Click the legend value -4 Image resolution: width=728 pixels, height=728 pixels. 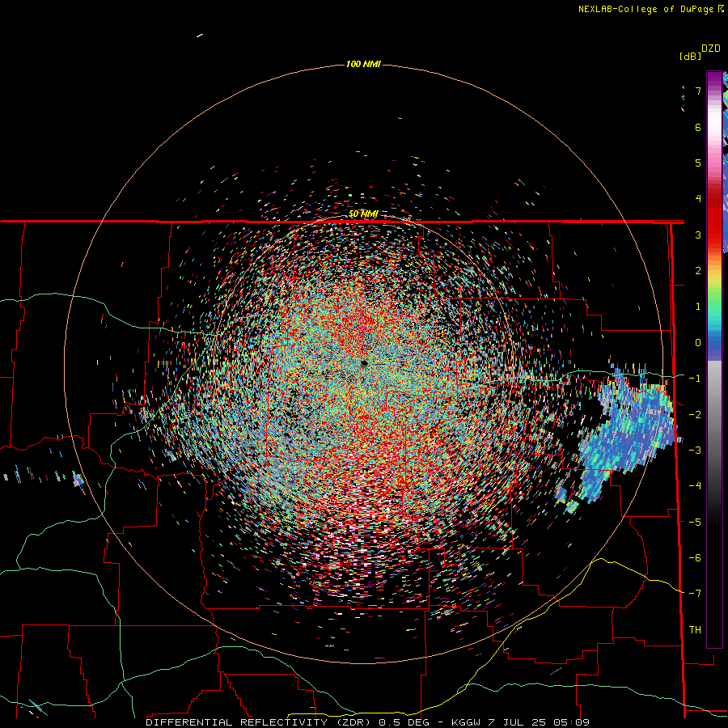(x=695, y=486)
